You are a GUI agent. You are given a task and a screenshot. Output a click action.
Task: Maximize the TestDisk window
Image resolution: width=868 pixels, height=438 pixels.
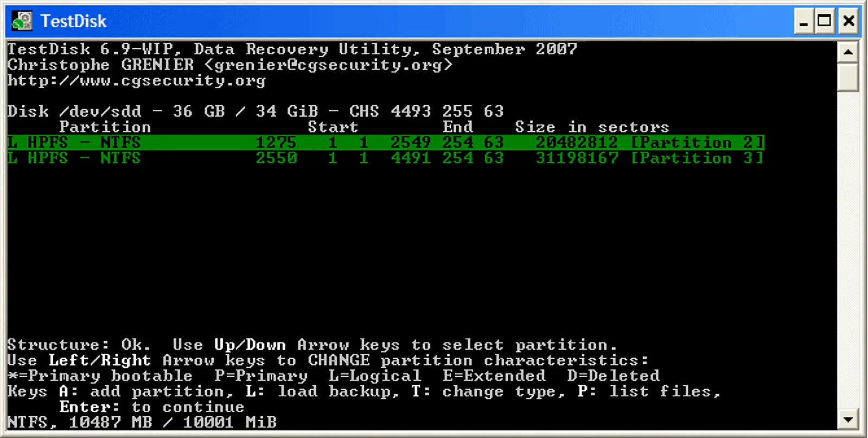click(825, 22)
